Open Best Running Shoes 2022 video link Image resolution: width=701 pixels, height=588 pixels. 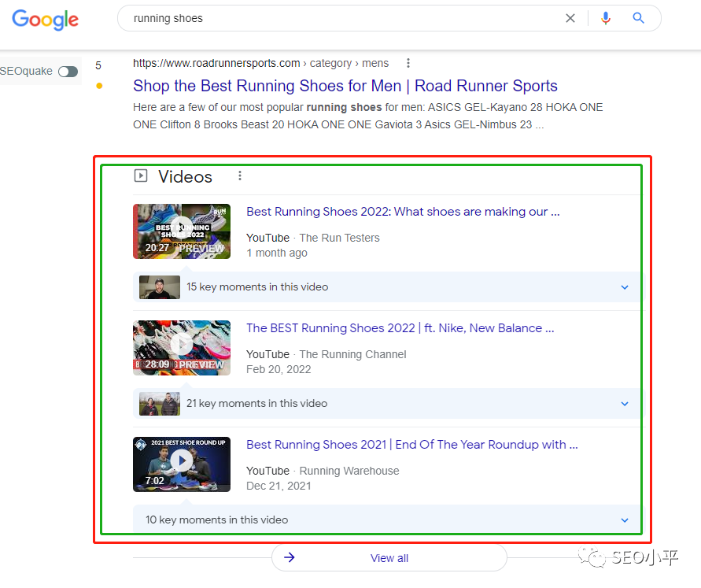pos(403,212)
